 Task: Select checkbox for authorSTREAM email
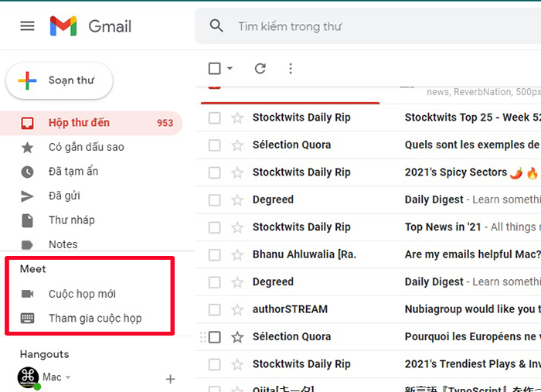(215, 309)
